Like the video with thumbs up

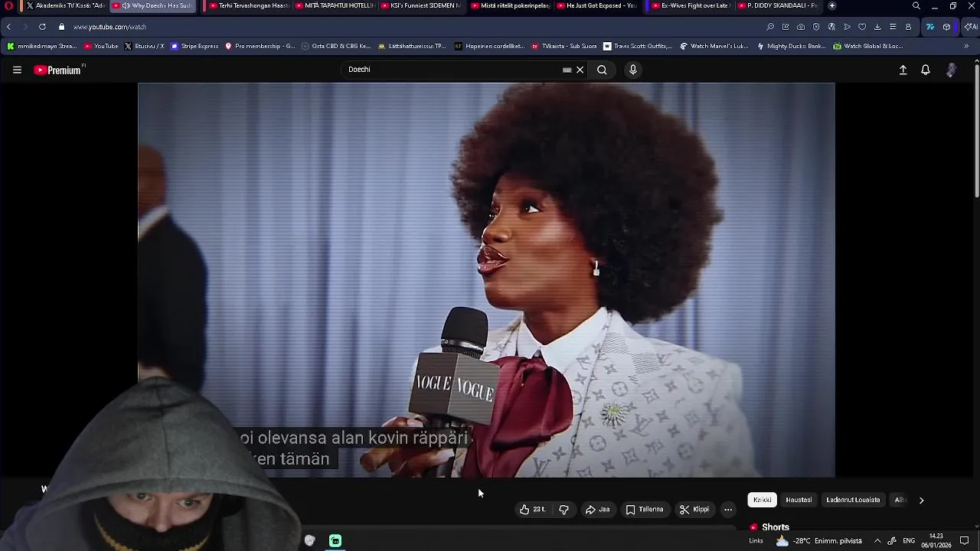click(532, 510)
